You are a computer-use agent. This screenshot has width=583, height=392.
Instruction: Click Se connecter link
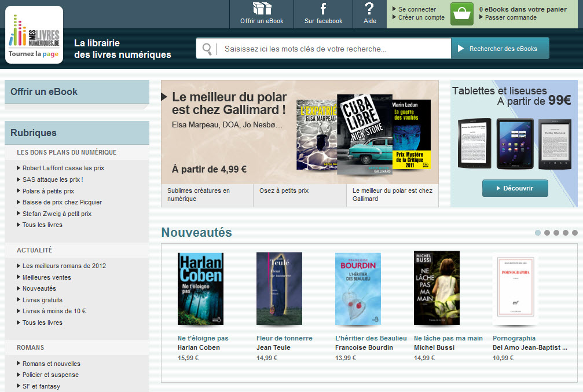417,9
